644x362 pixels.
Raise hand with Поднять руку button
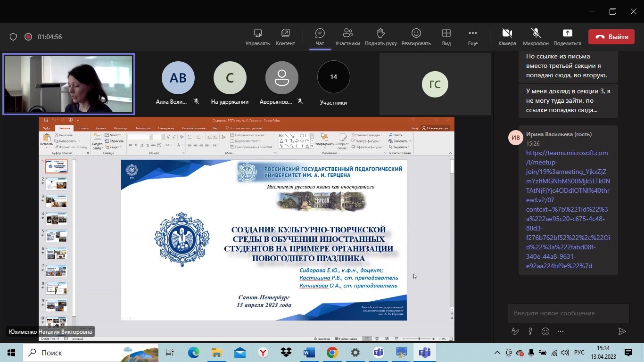(380, 37)
